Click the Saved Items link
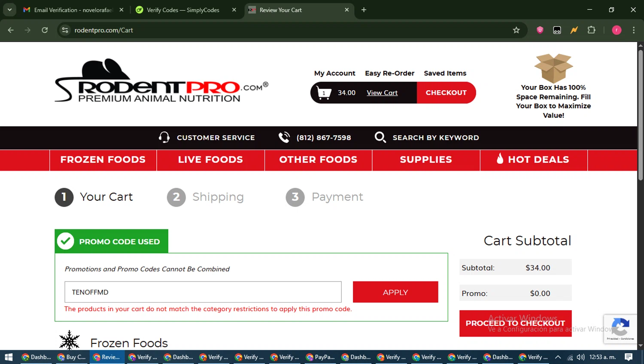Viewport: 644px width, 364px height. pyautogui.click(x=445, y=73)
